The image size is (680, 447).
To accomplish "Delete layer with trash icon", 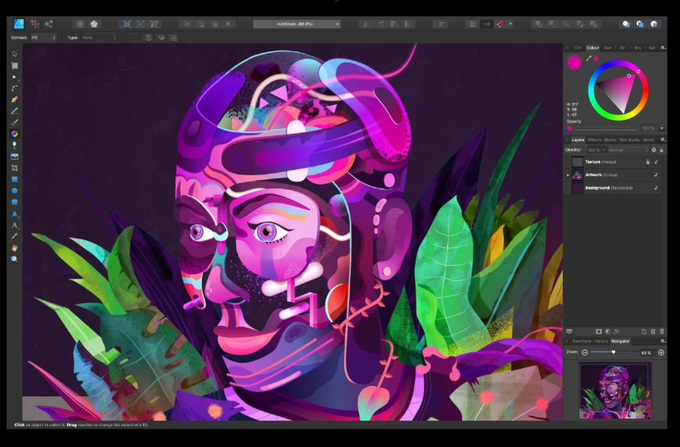I will [x=662, y=332].
